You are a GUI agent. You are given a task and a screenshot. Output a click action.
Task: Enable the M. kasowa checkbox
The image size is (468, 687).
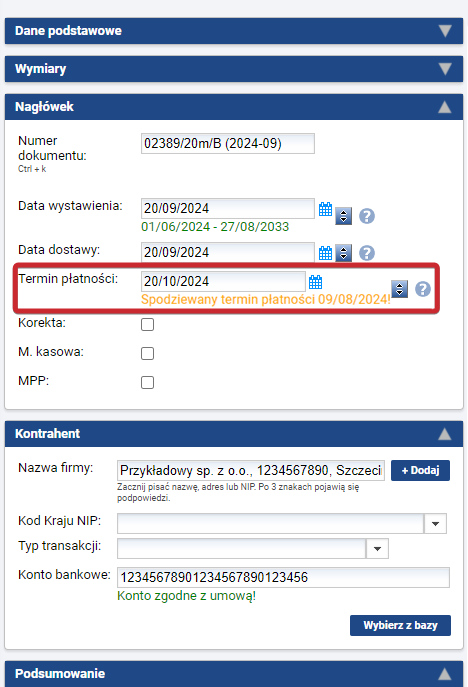tap(147, 353)
